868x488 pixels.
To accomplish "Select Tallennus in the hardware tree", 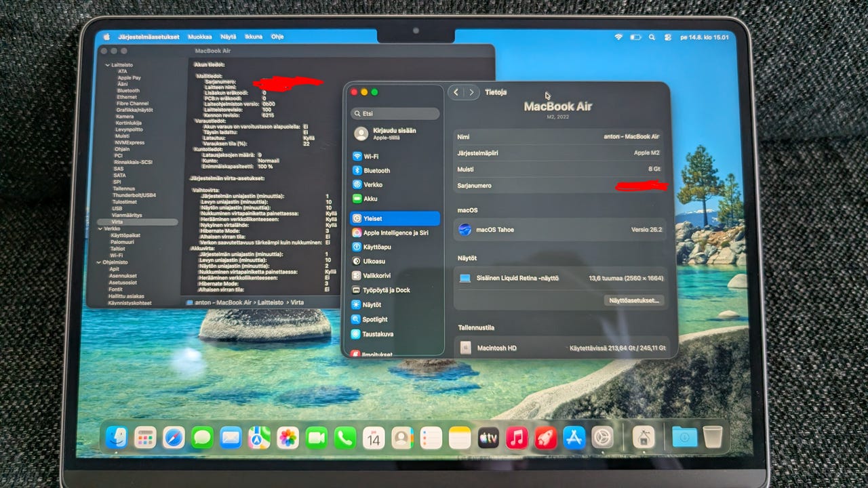I will [124, 188].
